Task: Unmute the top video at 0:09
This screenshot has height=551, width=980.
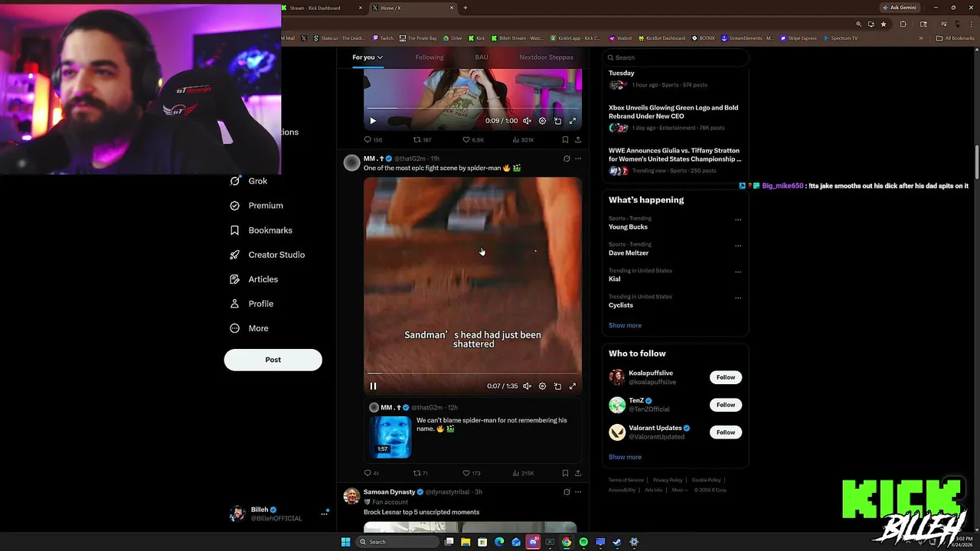Action: click(x=527, y=121)
